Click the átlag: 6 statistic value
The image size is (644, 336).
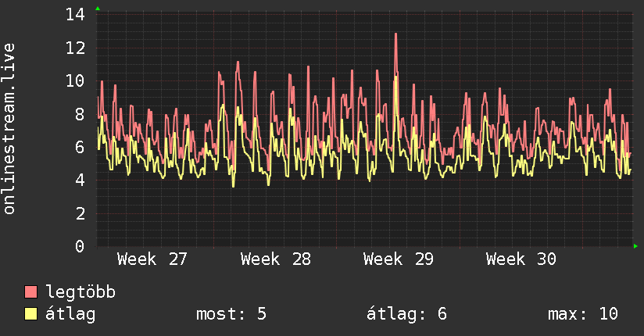tap(406, 314)
